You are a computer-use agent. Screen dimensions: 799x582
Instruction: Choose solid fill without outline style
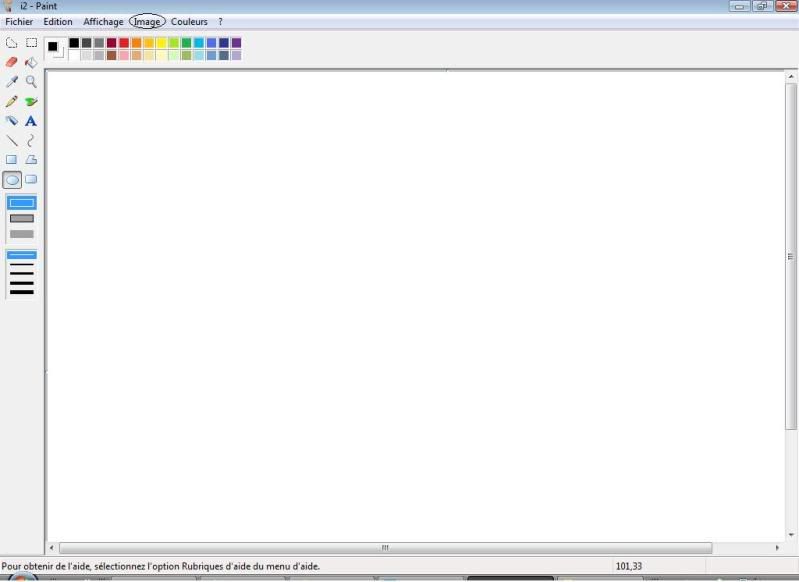tap(21, 234)
